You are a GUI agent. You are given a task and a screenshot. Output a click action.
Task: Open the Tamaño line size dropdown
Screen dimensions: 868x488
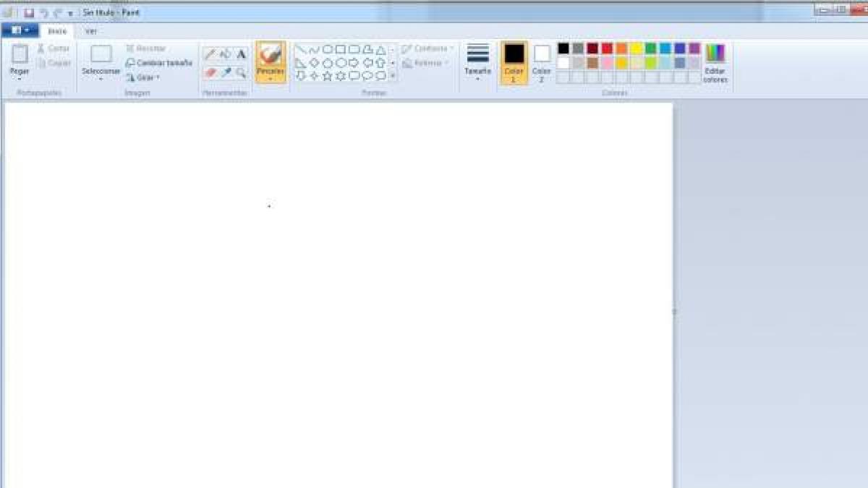477,61
